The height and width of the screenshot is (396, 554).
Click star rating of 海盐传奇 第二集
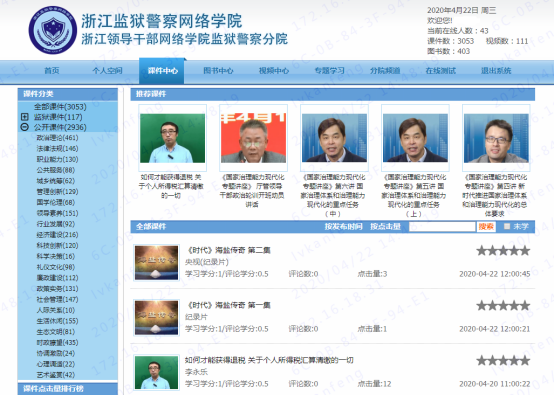(503, 251)
